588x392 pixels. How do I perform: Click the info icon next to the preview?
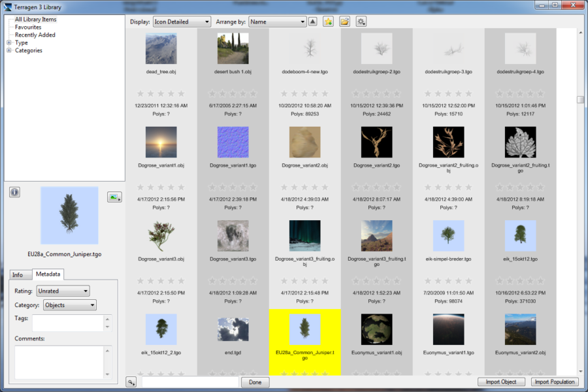coord(14,191)
